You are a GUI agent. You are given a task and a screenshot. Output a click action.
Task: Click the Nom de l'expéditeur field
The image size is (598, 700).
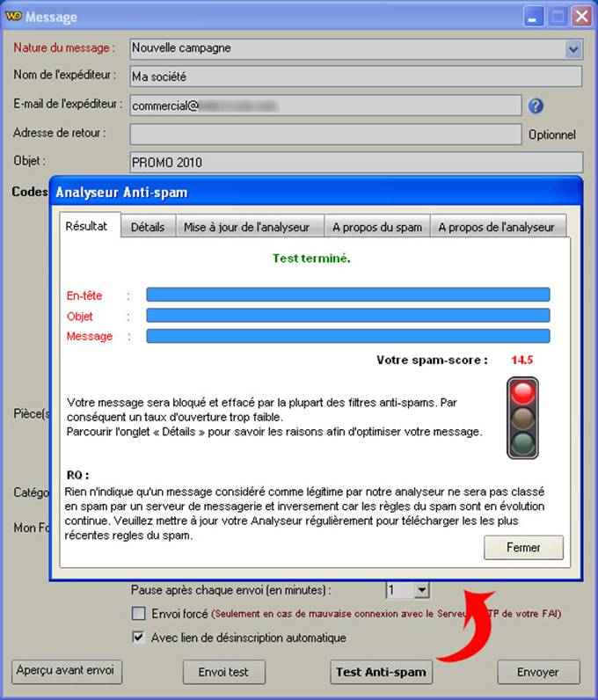point(356,77)
